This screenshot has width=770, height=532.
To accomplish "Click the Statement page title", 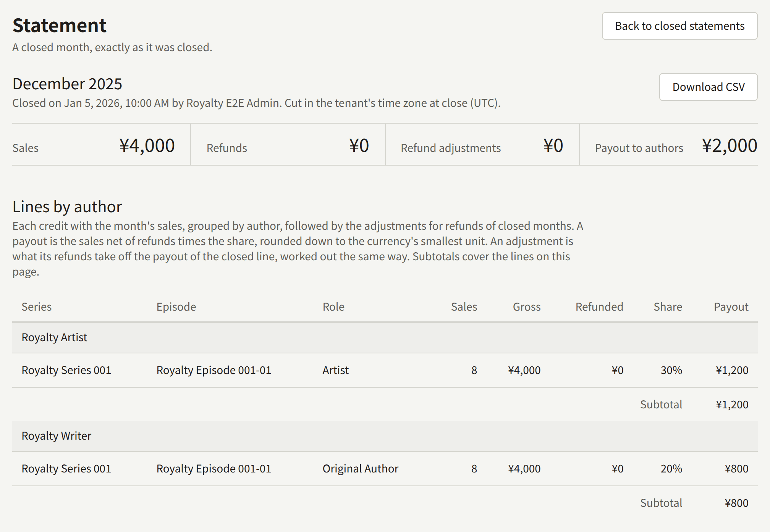I will tap(60, 26).
